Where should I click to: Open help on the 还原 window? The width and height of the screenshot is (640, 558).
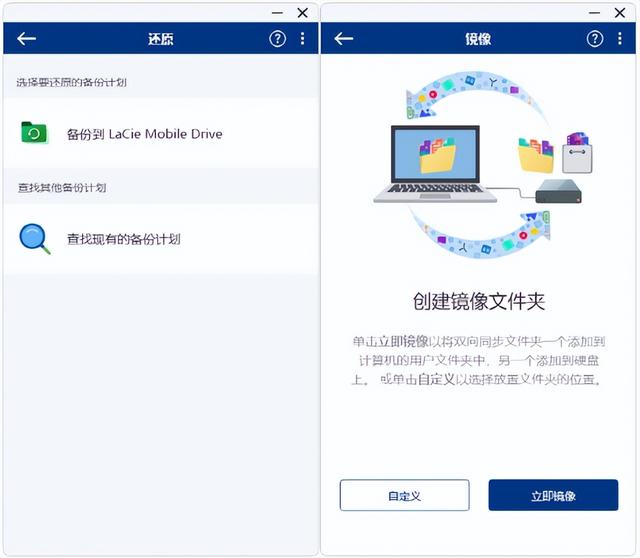(x=278, y=39)
